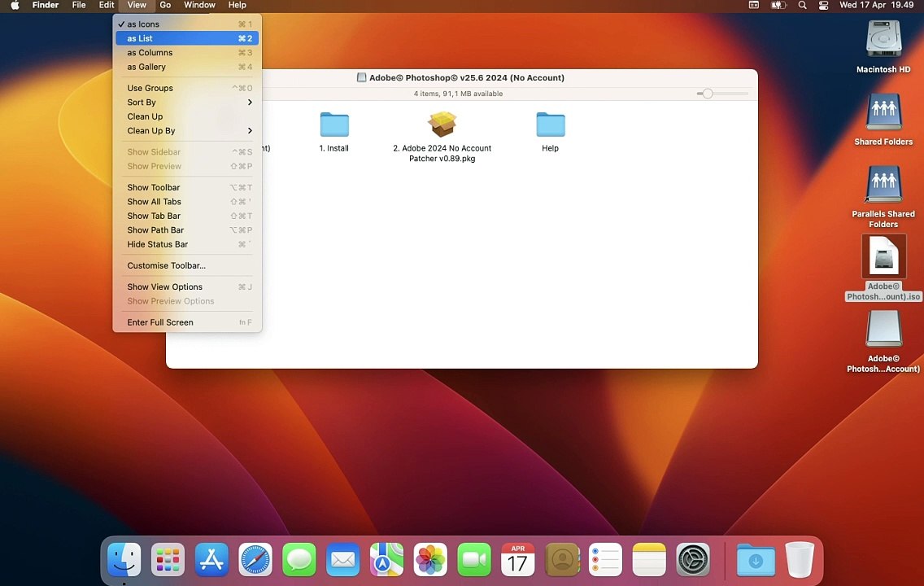Open Safari from the Dock
This screenshot has height=586, width=924.
point(255,559)
